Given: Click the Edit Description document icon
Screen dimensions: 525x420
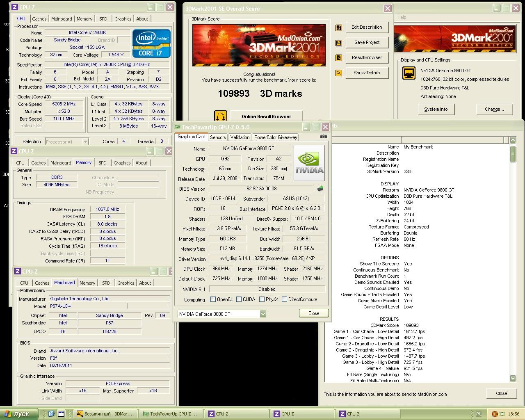Looking at the screenshot, I should pyautogui.click(x=339, y=27).
